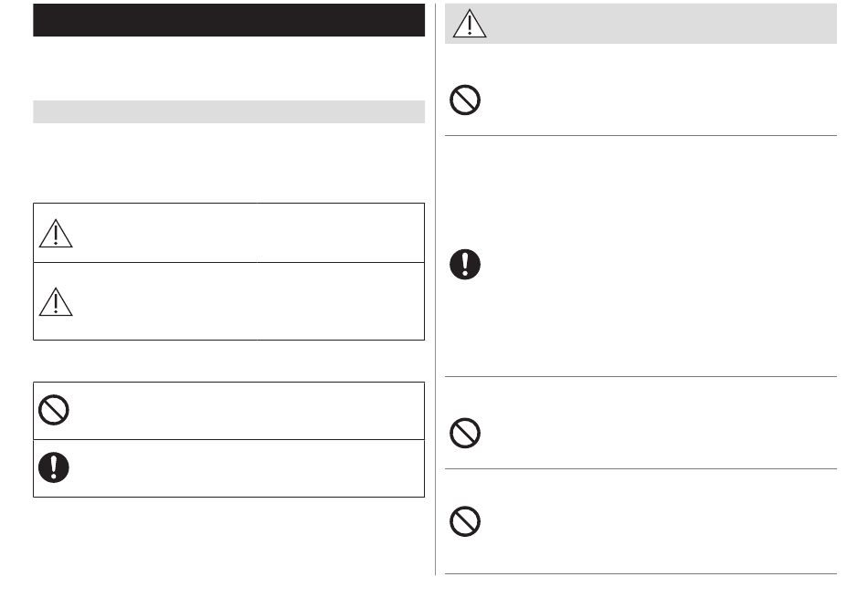Image resolution: width=868 pixels, height=598 pixels.
Task: Select the warning triangle in the upper table row
Action: 56,234
